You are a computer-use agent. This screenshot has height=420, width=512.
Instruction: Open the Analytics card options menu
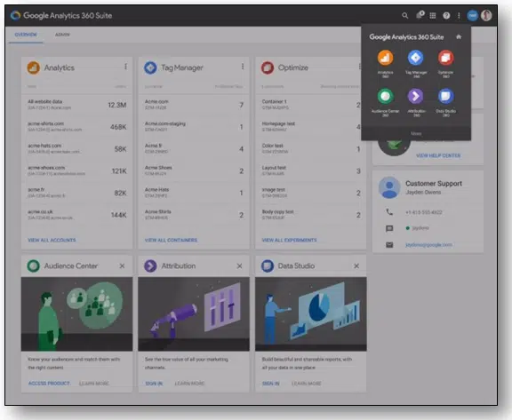point(125,67)
